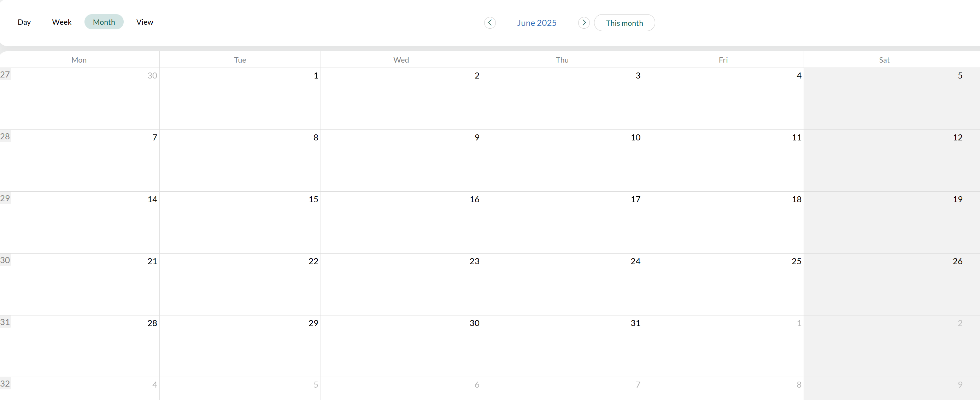Open week number 32

5,384
